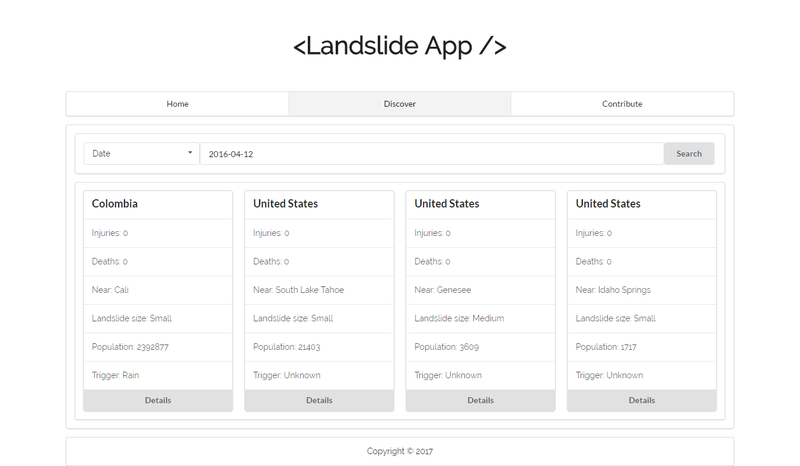Go to the Home tab
800x466 pixels.
point(177,104)
